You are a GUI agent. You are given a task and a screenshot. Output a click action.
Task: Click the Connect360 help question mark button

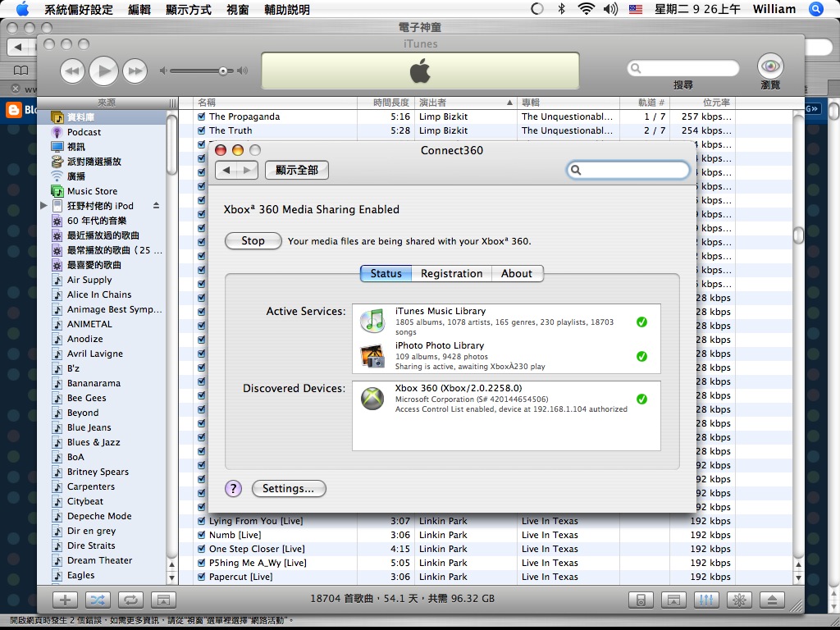pyautogui.click(x=233, y=488)
